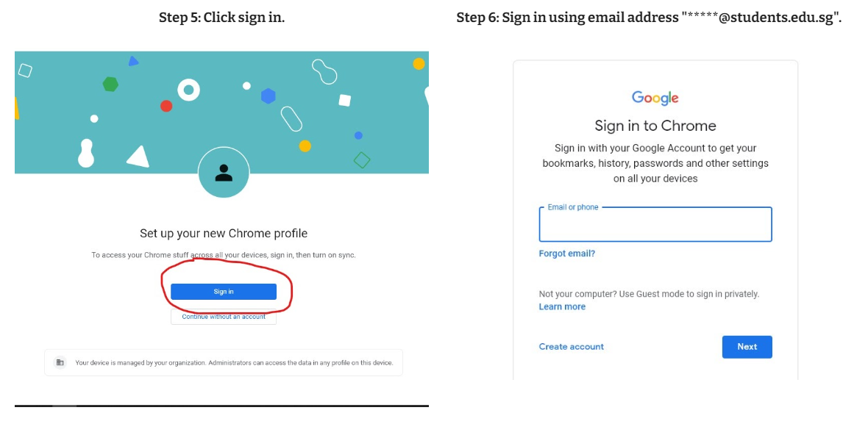Click the Google logo

coord(655,98)
